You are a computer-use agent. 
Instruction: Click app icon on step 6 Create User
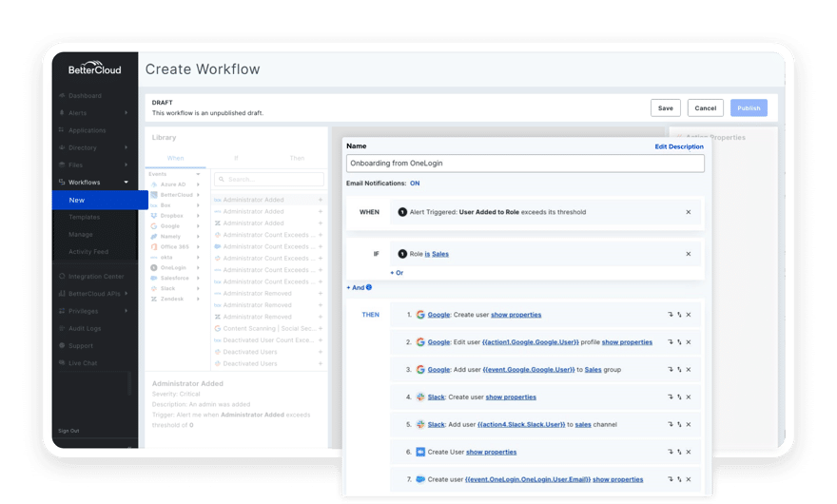click(x=420, y=453)
